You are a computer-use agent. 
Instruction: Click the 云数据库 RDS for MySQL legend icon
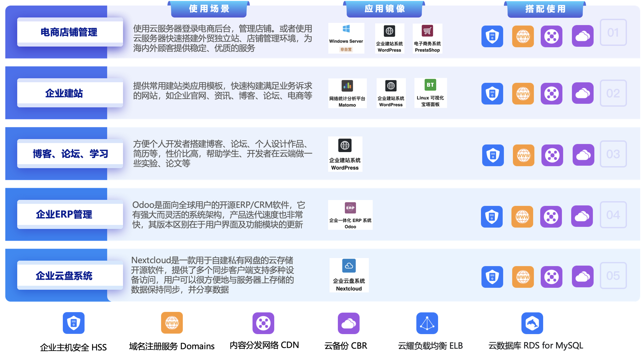[x=532, y=323]
